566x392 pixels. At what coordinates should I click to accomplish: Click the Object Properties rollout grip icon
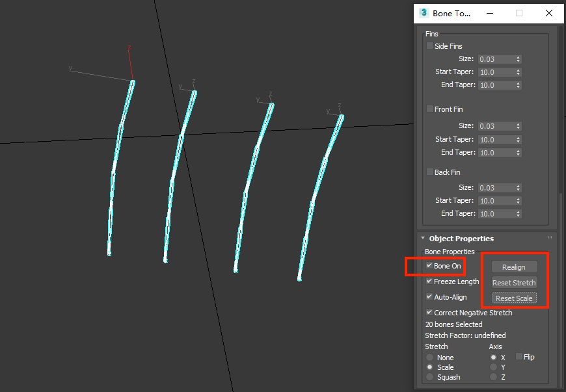point(550,238)
